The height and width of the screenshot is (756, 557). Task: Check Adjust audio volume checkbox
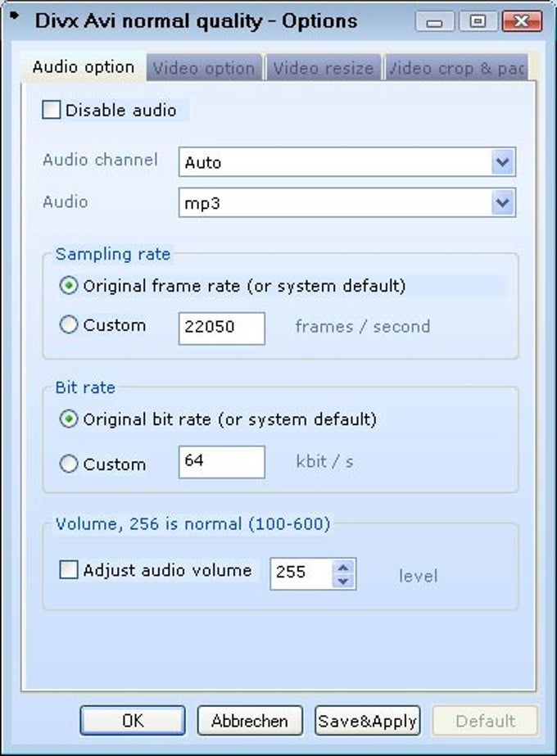pyautogui.click(x=68, y=569)
